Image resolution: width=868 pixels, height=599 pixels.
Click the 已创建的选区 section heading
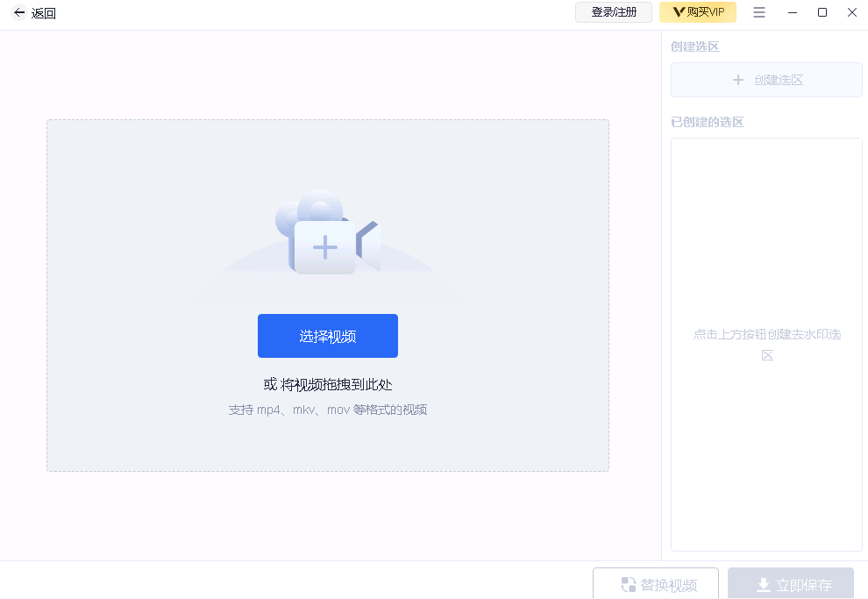pos(707,123)
